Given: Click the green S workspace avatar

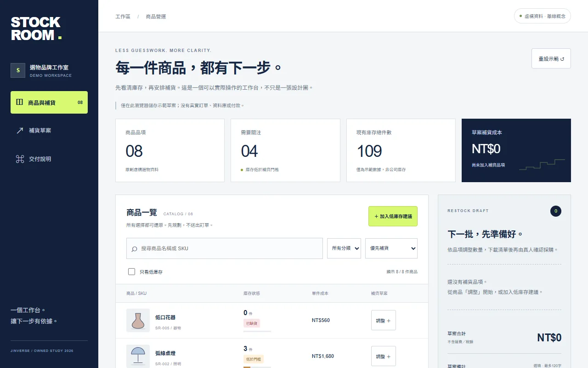Looking at the screenshot, I should (18, 70).
